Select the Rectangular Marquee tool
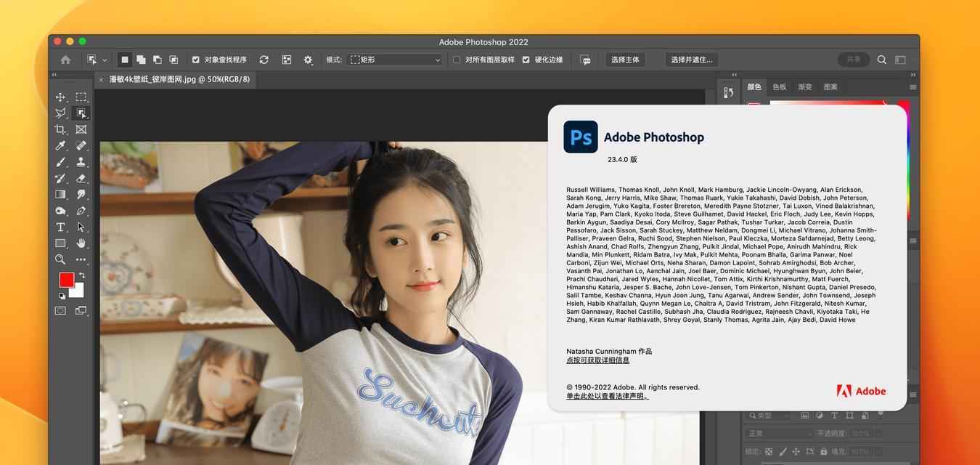Viewport: 980px width, 465px height. point(81,97)
